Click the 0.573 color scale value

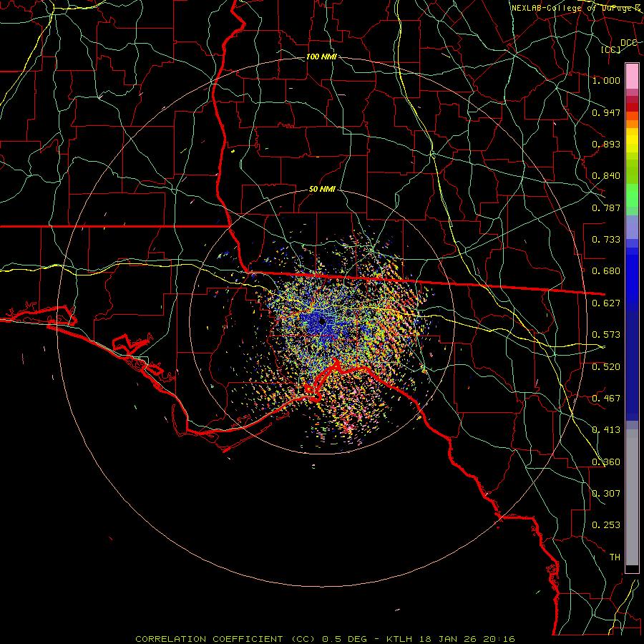tap(606, 335)
